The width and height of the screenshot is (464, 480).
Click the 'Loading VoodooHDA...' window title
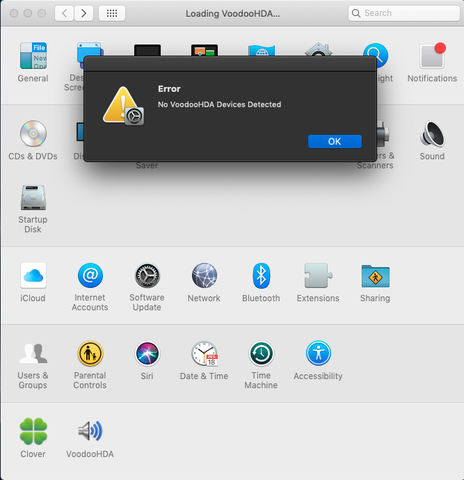[233, 14]
